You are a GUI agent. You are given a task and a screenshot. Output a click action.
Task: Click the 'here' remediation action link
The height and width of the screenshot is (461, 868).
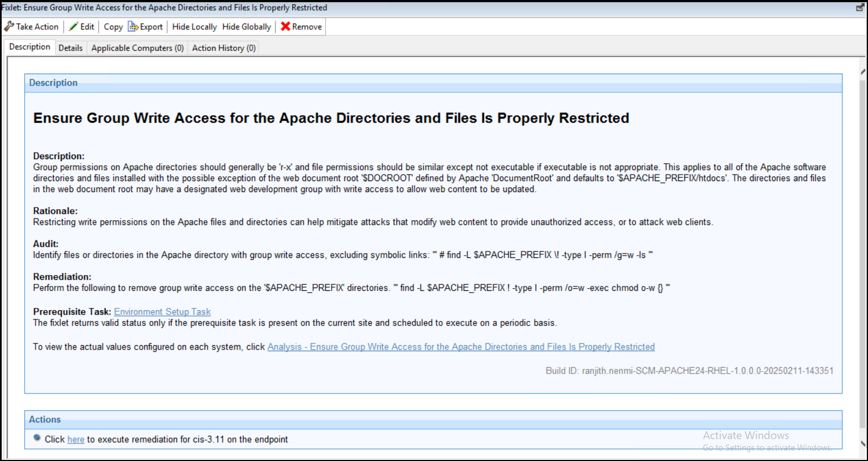pos(76,440)
